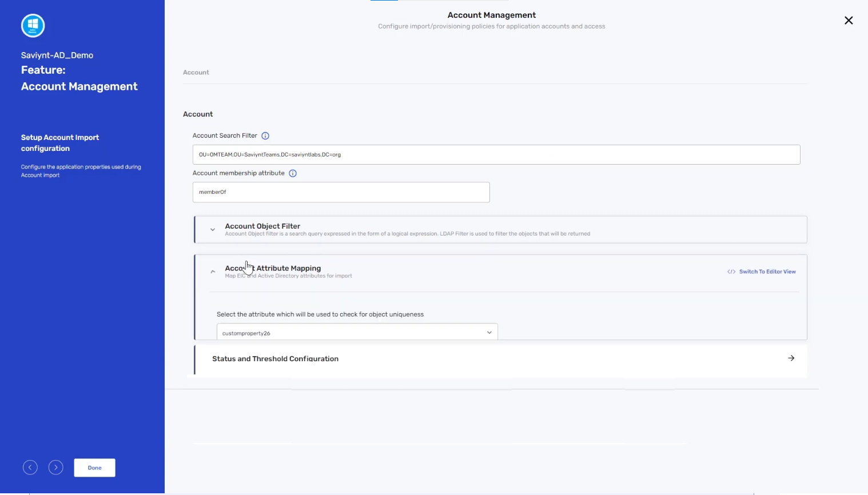Open info tooltip for Account membership attribute
The image size is (868, 495).
click(293, 173)
